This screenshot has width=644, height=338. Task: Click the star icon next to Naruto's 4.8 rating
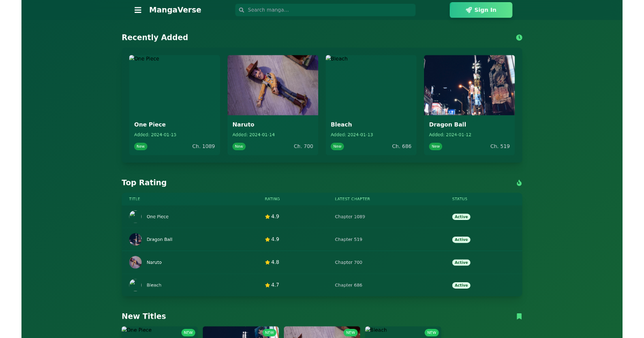267,262
